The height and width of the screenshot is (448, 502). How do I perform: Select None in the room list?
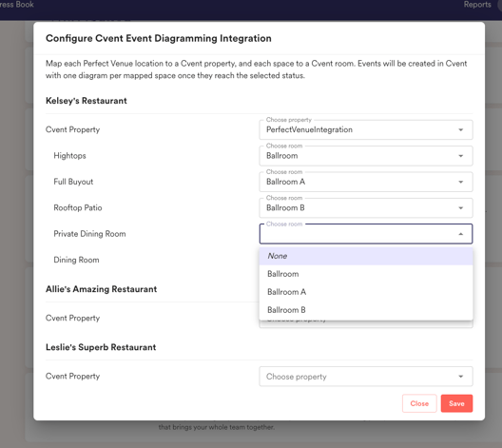tap(366, 256)
